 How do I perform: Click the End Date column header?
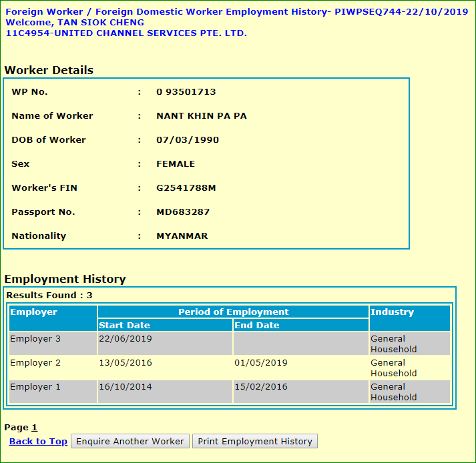pos(257,326)
